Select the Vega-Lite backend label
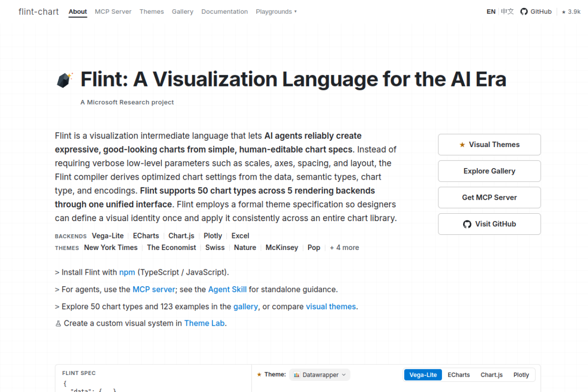This screenshot has width=588, height=392. [x=108, y=236]
